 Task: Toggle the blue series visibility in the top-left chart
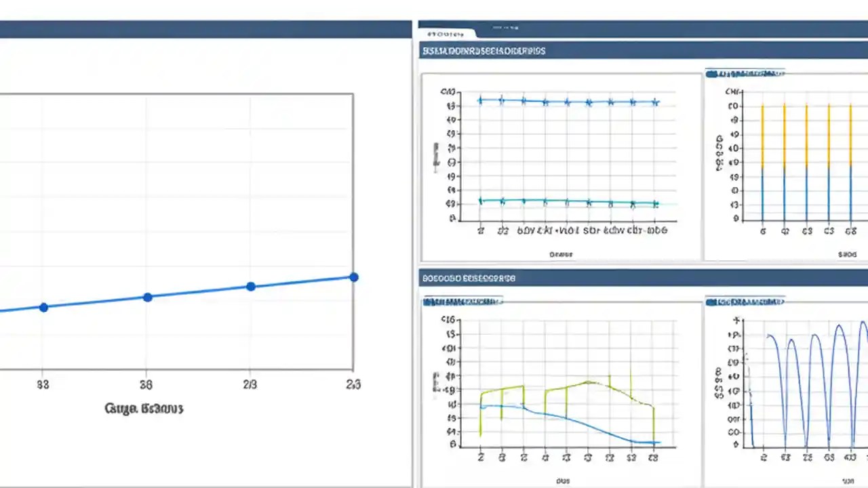click(479, 100)
